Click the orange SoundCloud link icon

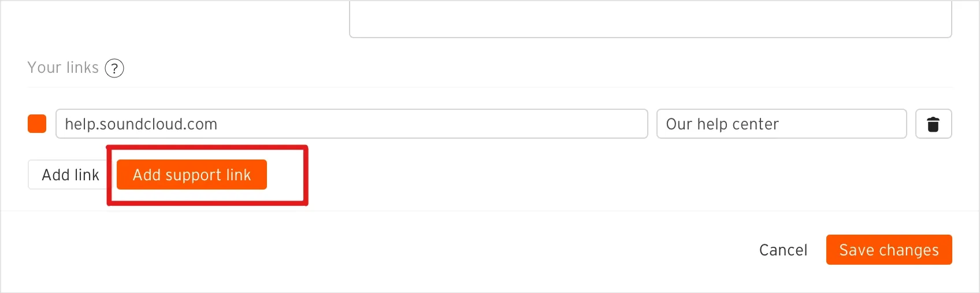coord(37,124)
